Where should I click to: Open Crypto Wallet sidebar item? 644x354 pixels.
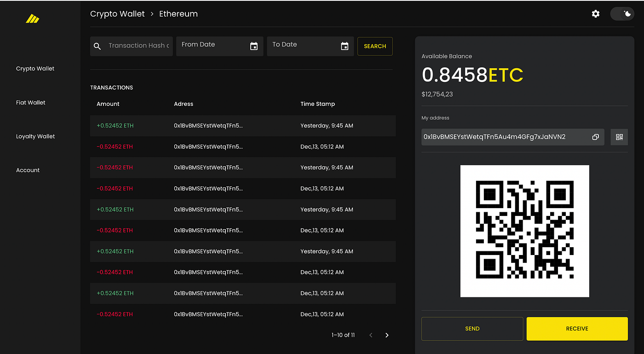click(35, 69)
